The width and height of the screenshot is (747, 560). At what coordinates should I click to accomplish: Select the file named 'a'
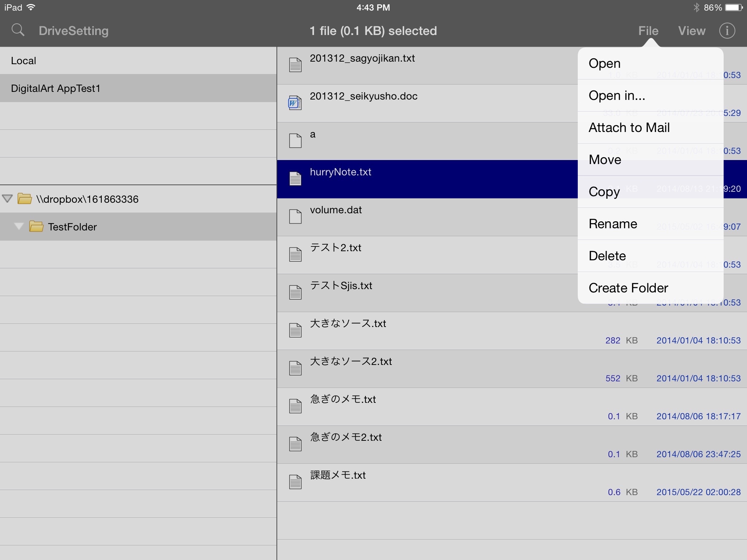(313, 135)
